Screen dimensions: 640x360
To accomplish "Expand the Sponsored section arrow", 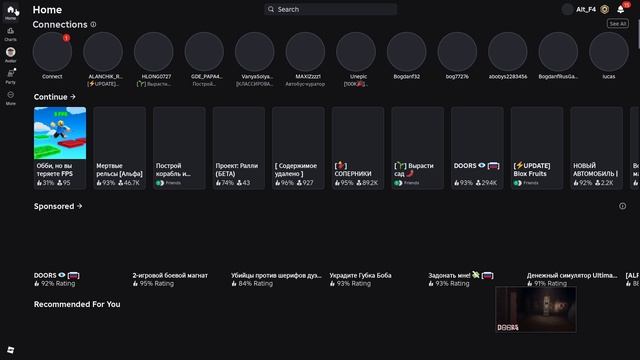I will 80,206.
